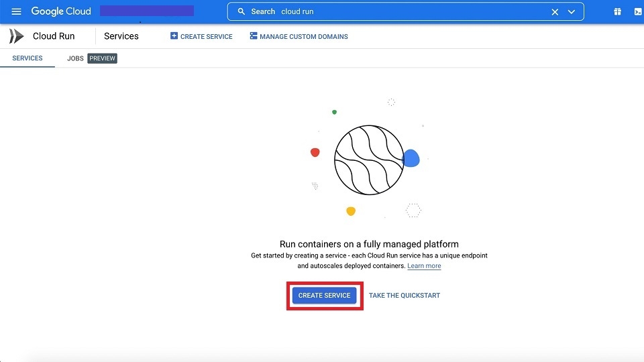Open the gift free trial icon
Viewport: 644px width, 362px height.
click(x=617, y=11)
